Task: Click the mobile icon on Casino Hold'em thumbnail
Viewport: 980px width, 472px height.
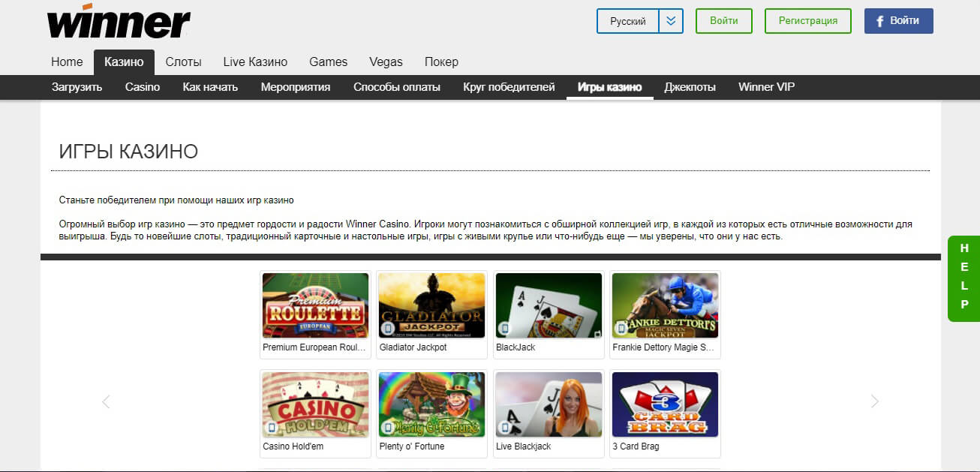Action: tap(273, 426)
